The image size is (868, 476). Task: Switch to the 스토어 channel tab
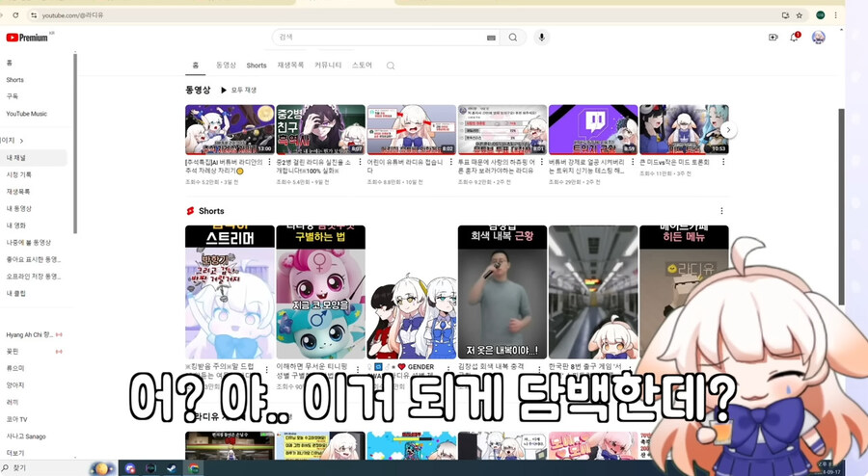pos(362,66)
